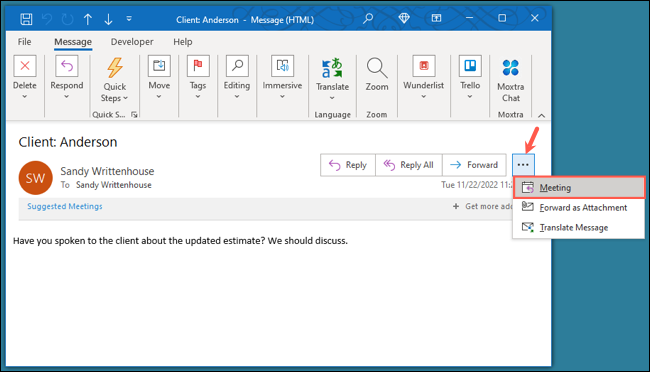Viewport: 650px width, 372px height.
Task: Choose Translate Message menu item
Action: [x=579, y=227]
